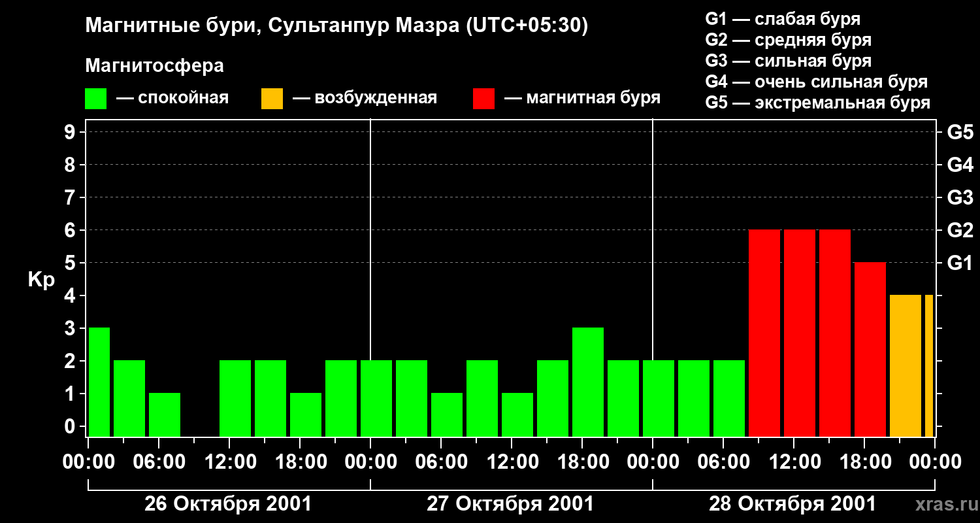Click the narrow Kp 3 bar starting 26 October
The height and width of the screenshot is (523, 980).
99,382
